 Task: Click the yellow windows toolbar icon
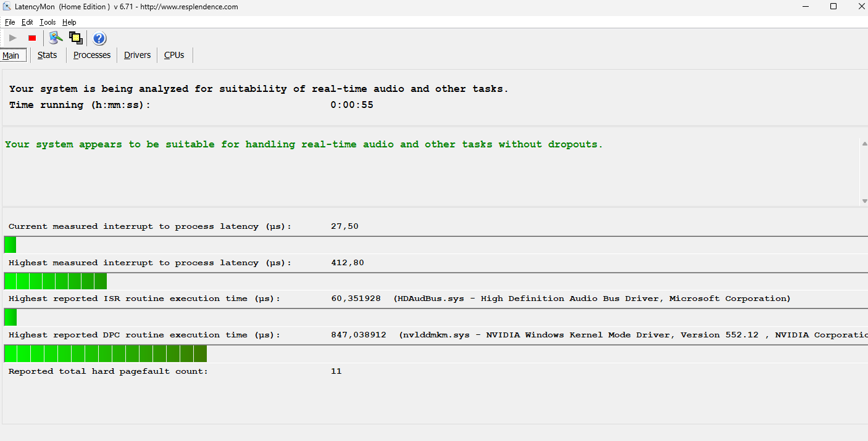pos(76,38)
